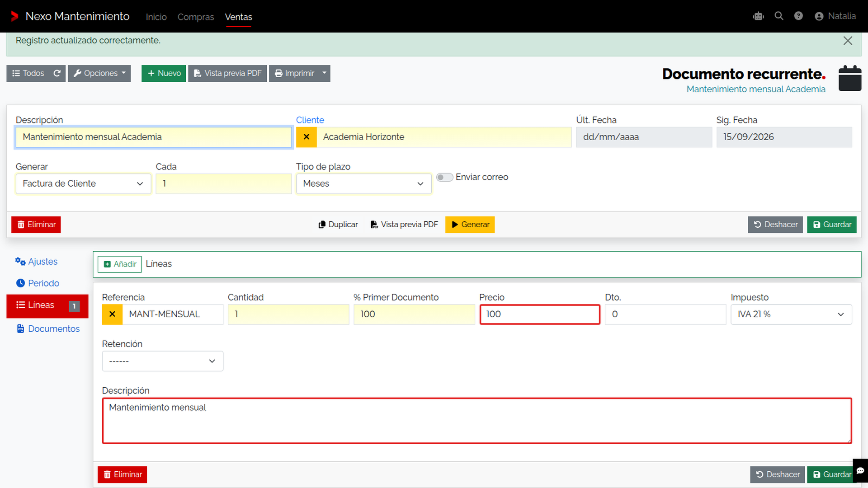Screen dimensions: 868x488
Task: Clear the Academia Horizonte client with the X
Action: tap(307, 137)
